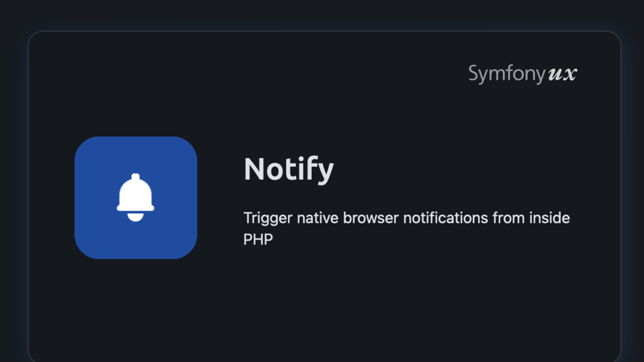Click the italic "ux" part of the logo
Viewport: 644px width, 362px height.
[x=563, y=75]
